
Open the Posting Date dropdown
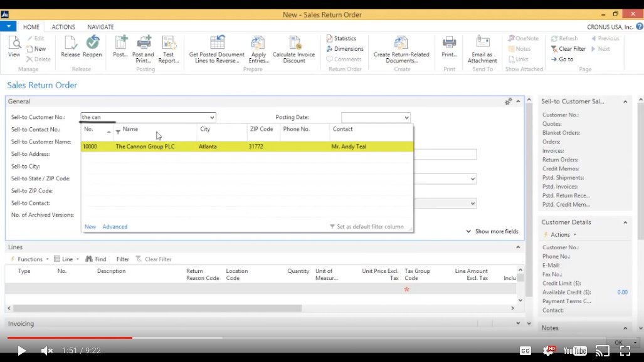click(406, 117)
